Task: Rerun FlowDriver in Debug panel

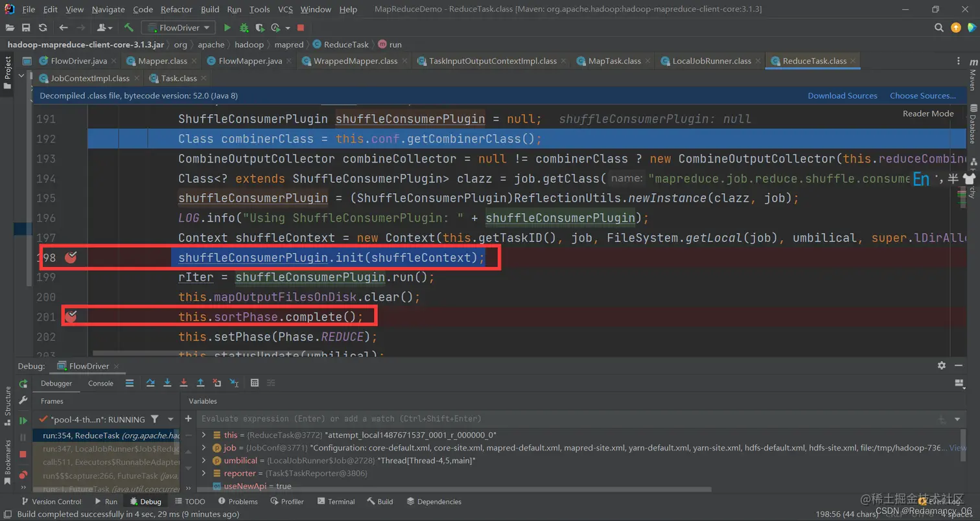Action: [x=23, y=384]
